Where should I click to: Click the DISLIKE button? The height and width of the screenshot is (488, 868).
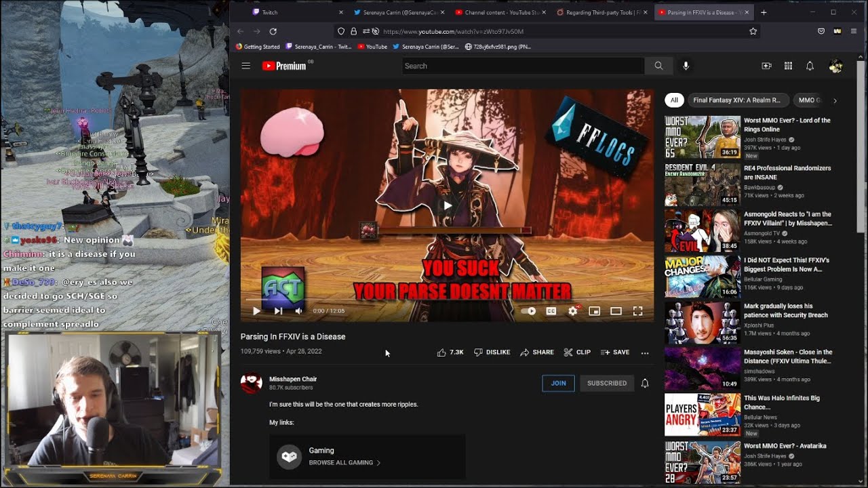pyautogui.click(x=492, y=352)
